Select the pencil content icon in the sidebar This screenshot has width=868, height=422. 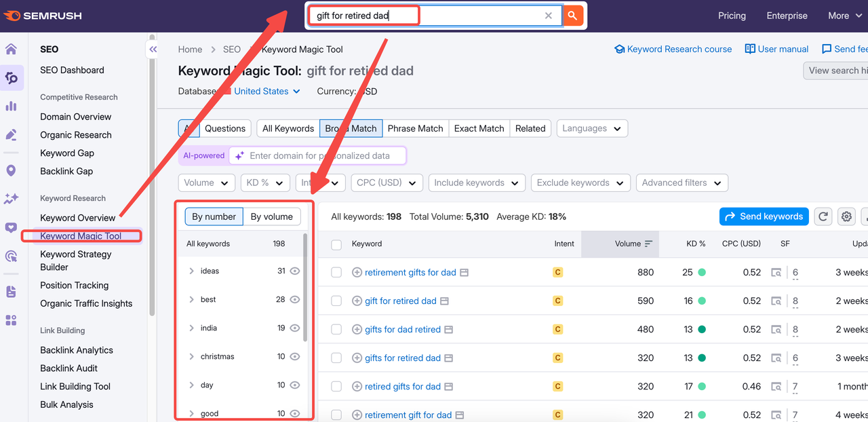coord(12,134)
